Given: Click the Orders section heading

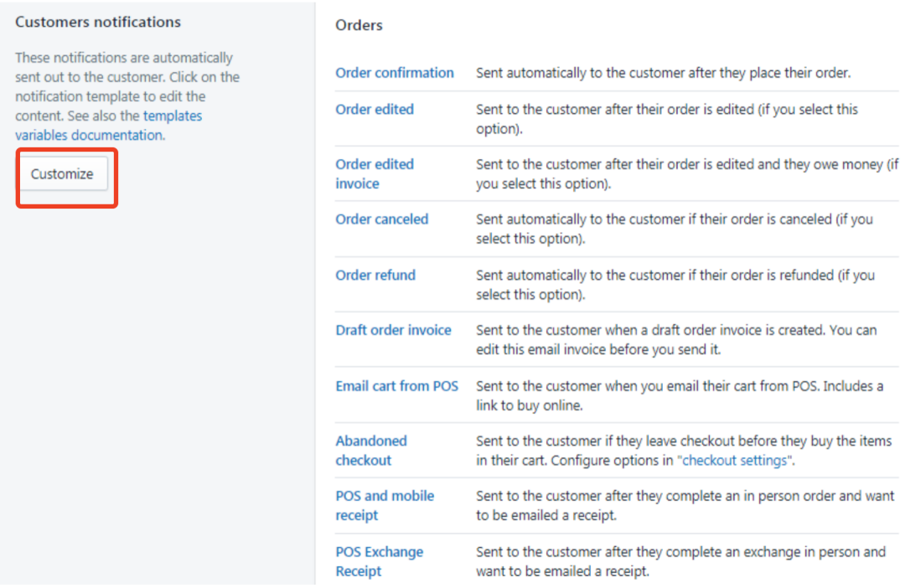Looking at the screenshot, I should click(x=359, y=25).
